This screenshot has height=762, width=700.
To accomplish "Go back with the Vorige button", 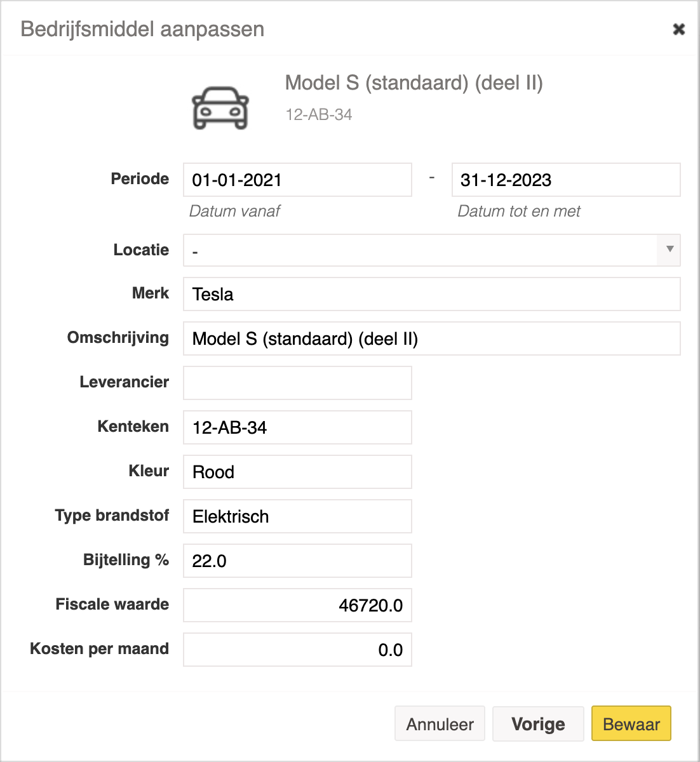I will [x=538, y=724].
